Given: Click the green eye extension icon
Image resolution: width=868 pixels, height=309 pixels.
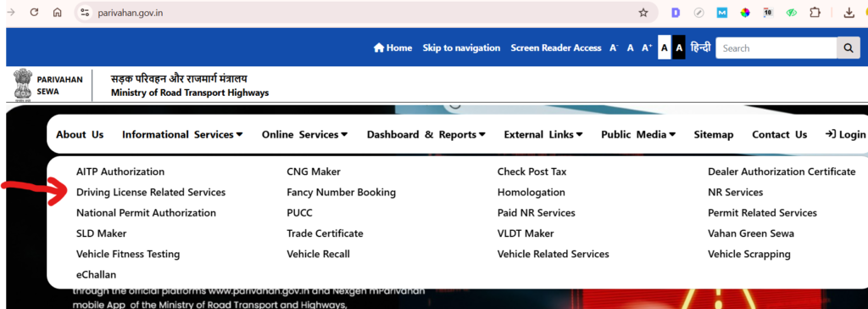Looking at the screenshot, I should point(791,12).
